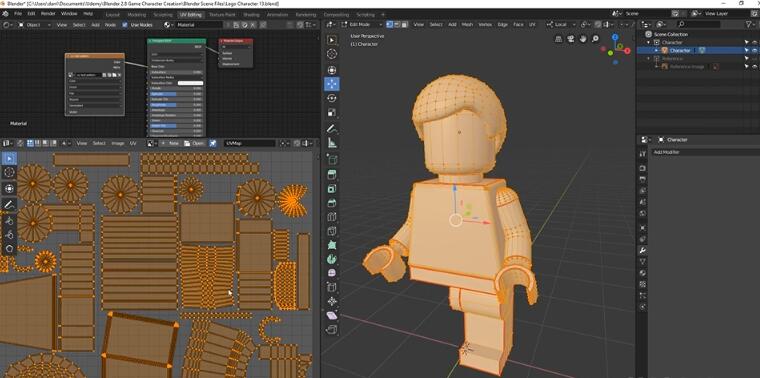
Task: Click the Metallic slider on the Principled node
Action: [176, 88]
